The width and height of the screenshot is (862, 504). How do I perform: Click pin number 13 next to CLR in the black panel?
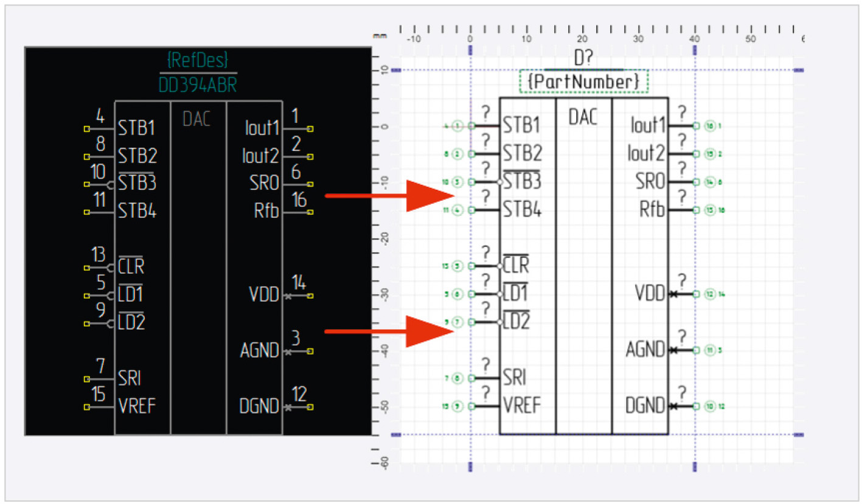pos(99,254)
